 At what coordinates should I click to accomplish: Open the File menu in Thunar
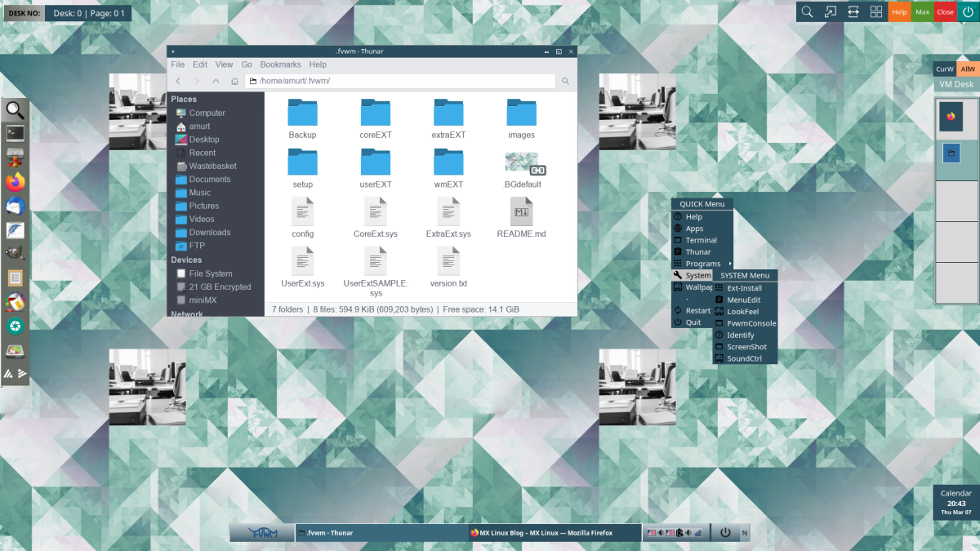[177, 64]
